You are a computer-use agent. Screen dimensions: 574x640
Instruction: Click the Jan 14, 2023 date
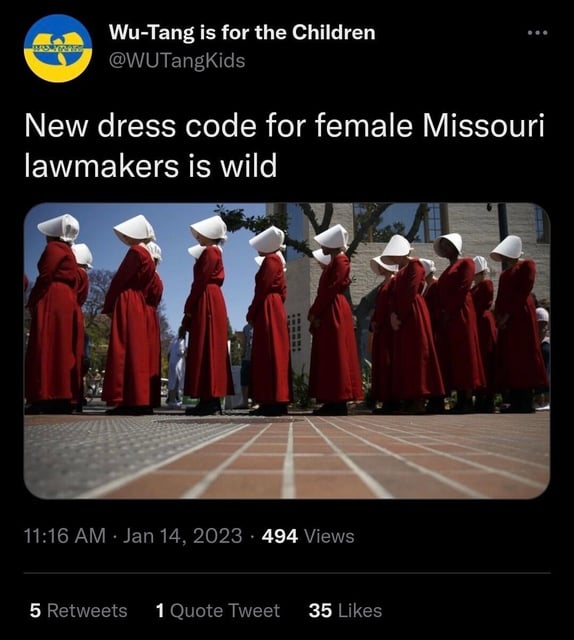[x=182, y=536]
